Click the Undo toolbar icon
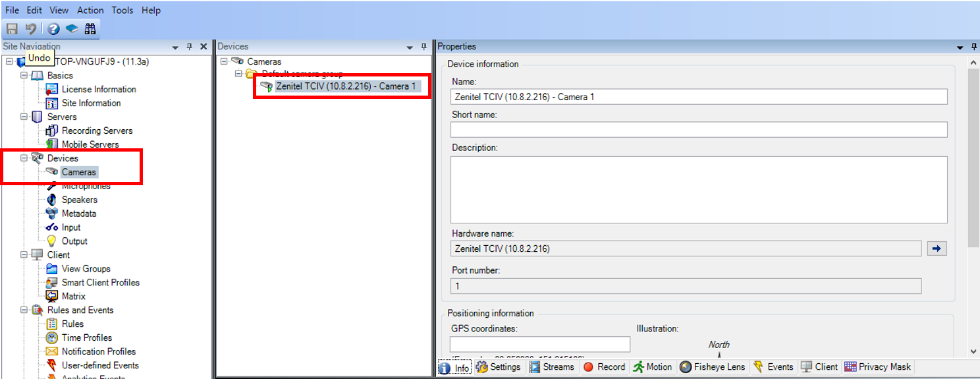 31,29
